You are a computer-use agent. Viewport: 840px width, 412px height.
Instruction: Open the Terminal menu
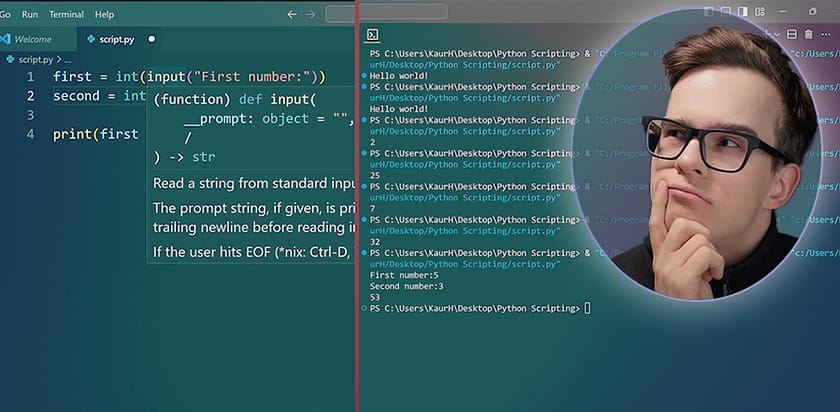(x=66, y=14)
